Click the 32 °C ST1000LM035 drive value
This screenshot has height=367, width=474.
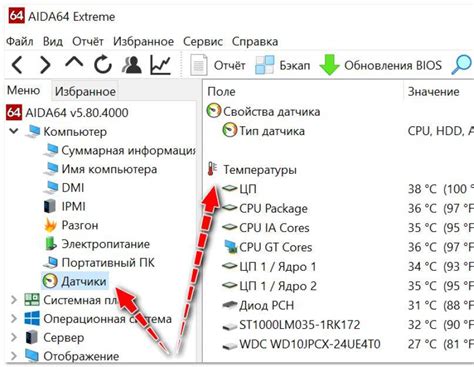pos(422,325)
